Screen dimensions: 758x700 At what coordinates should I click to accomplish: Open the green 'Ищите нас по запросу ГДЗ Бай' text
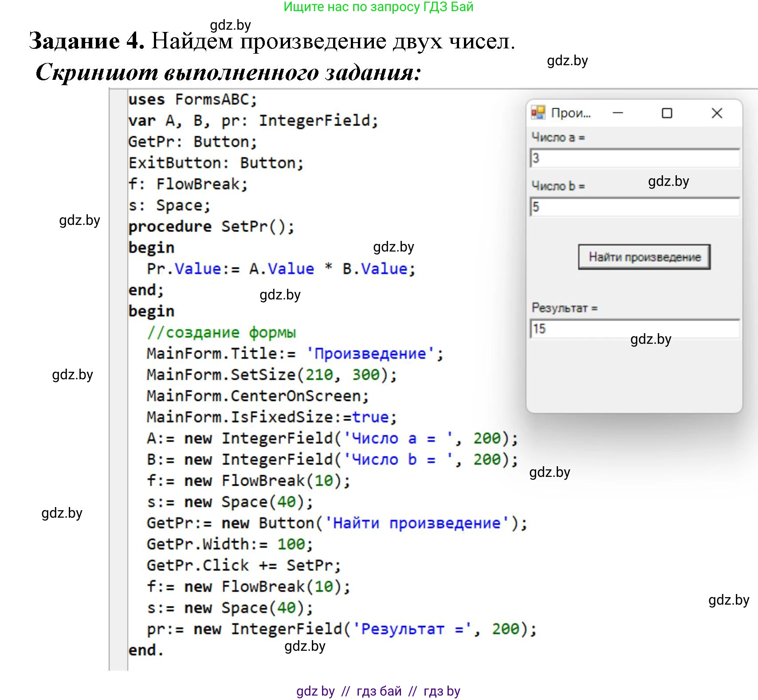(x=378, y=7)
